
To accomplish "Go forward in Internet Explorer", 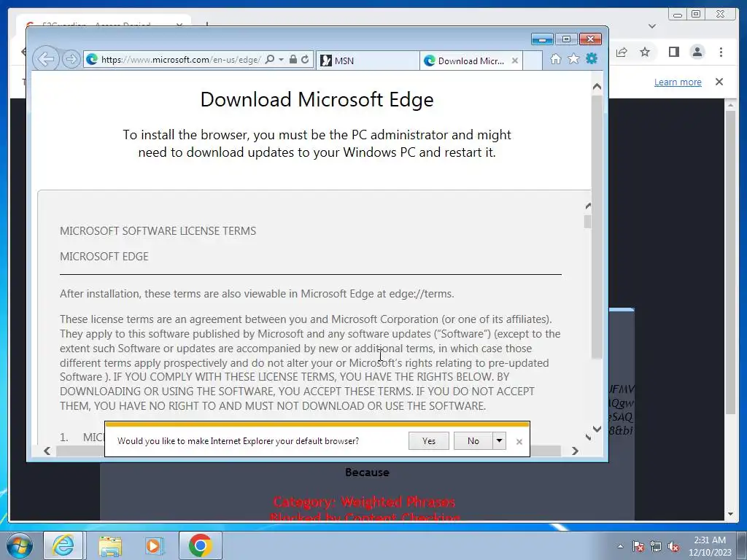I will (71, 59).
